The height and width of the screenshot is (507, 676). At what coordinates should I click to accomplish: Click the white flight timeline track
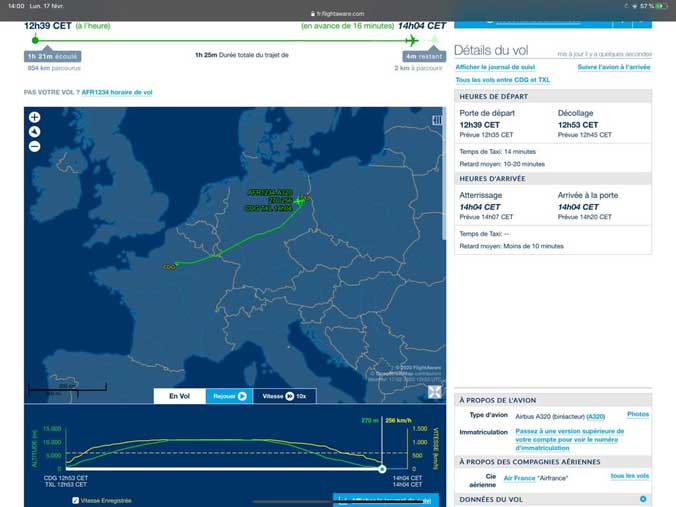223,469
